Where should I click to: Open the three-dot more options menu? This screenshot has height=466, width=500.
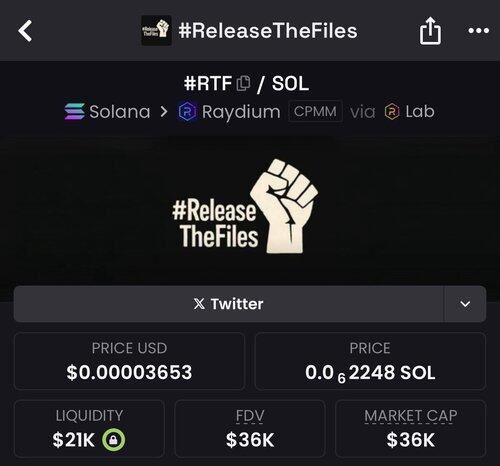click(x=478, y=31)
